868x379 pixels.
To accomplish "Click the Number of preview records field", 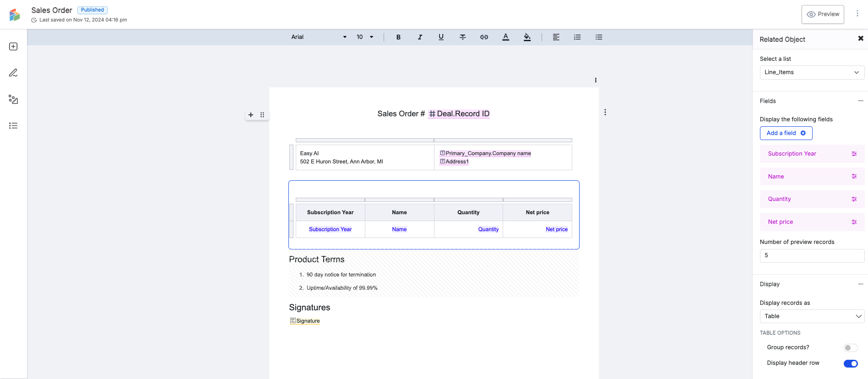I will pos(812,256).
